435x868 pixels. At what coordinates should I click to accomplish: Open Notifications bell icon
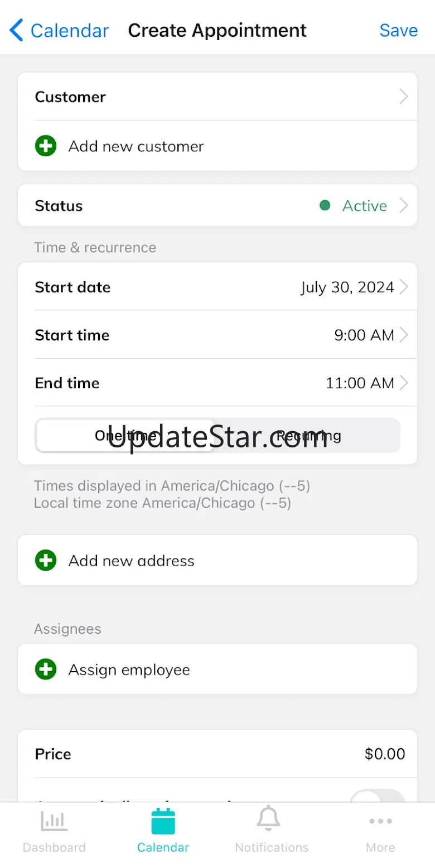pos(268,819)
